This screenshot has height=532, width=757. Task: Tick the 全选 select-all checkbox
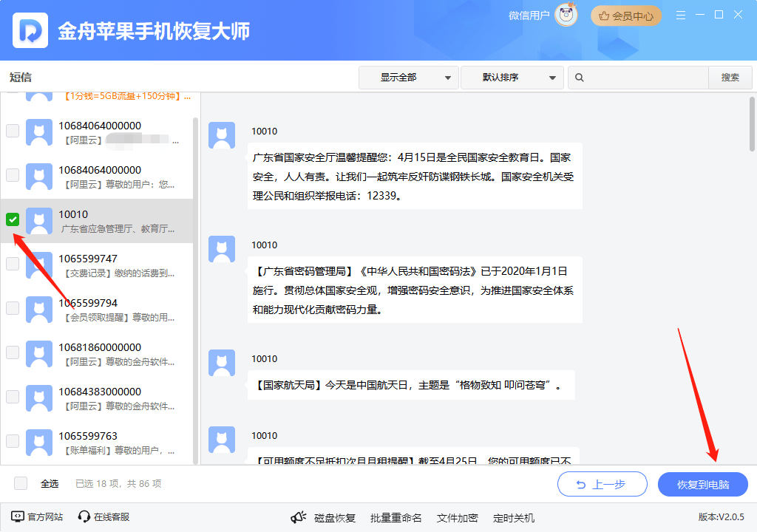pyautogui.click(x=21, y=483)
